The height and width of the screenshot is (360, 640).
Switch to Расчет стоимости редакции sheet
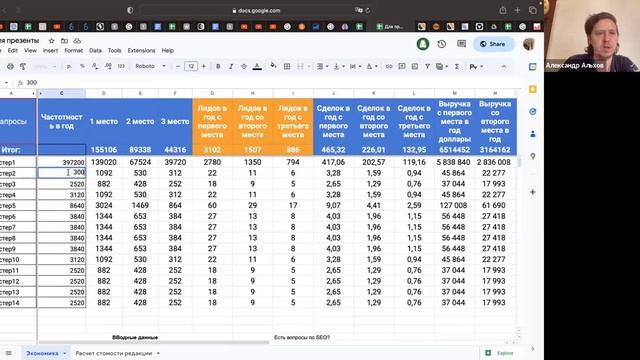click(113, 353)
